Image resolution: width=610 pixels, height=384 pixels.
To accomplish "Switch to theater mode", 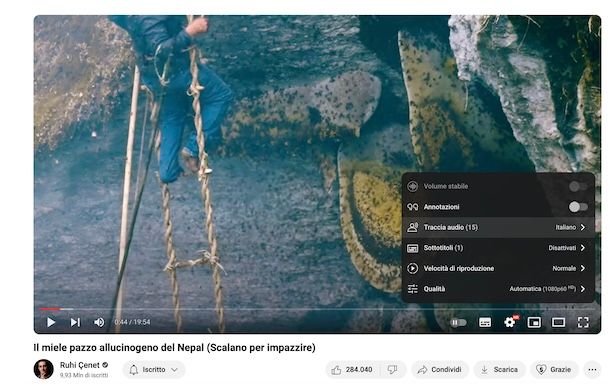I will 558,322.
